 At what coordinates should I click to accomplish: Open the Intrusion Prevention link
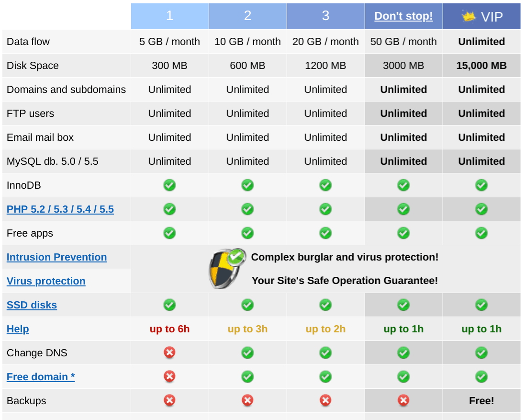[x=56, y=257]
